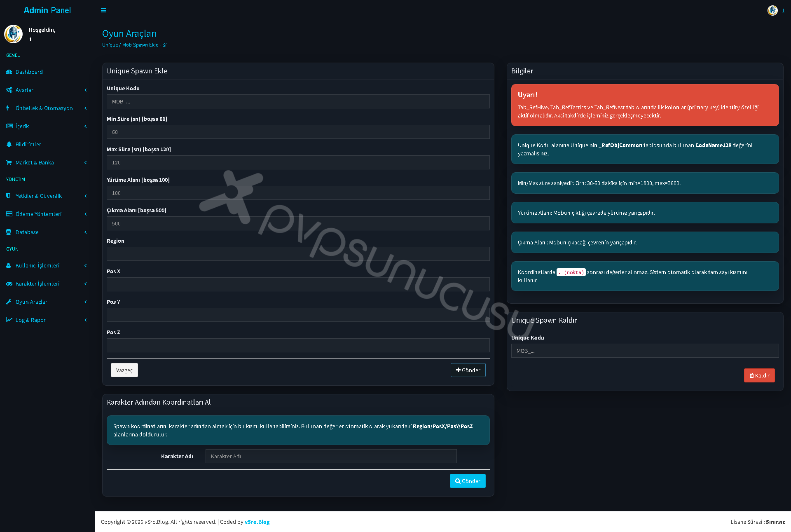
Task: Click the Market & Banka cart icon
Action: click(x=9, y=162)
